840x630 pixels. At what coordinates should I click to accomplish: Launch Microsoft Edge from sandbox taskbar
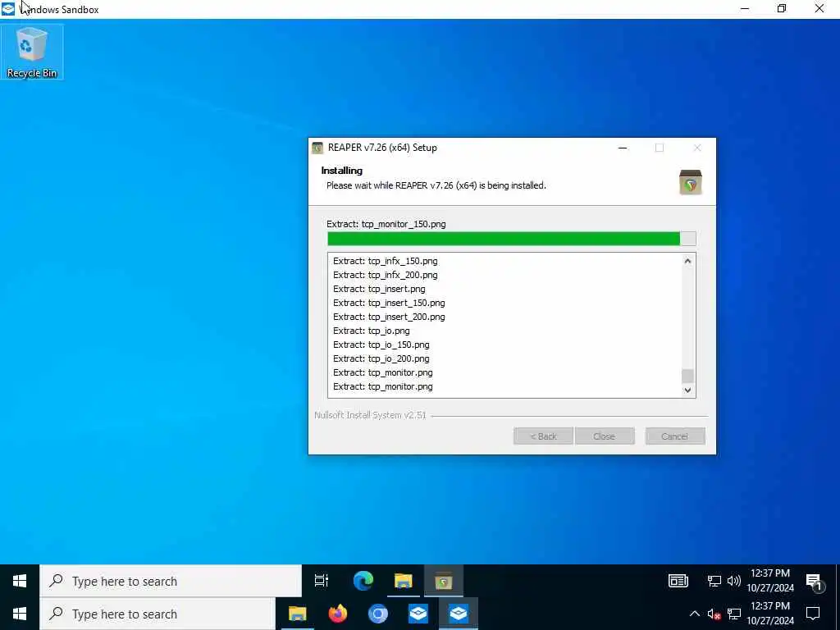(363, 581)
